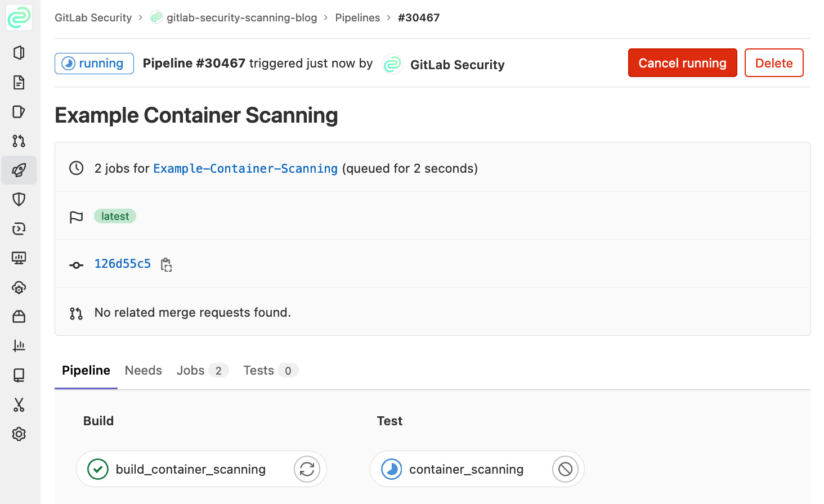Retry the build_container_scanning job
The image size is (824, 504).
(x=307, y=469)
